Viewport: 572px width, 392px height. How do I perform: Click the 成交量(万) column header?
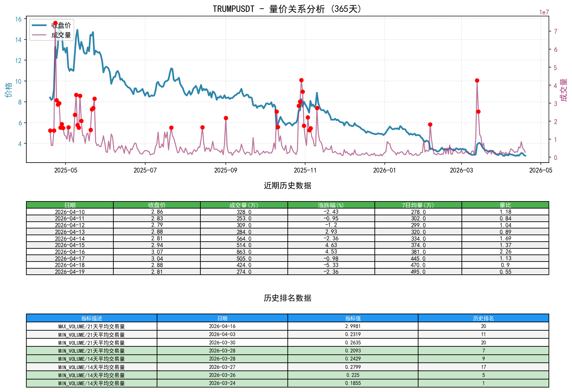[x=244, y=205]
